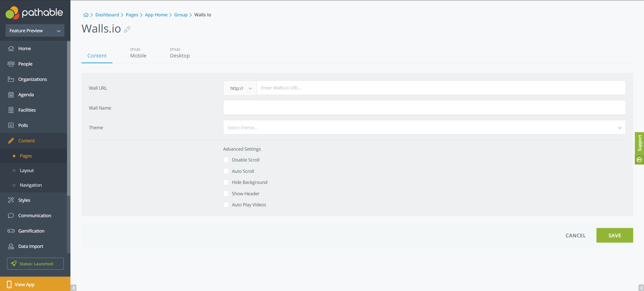Click the pathable logo
This screenshot has height=291, width=644.
[x=34, y=13]
